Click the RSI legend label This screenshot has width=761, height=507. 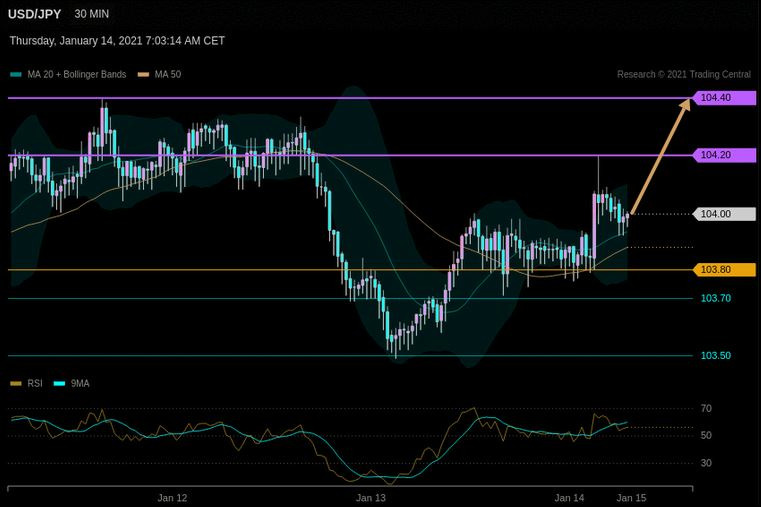(35, 384)
